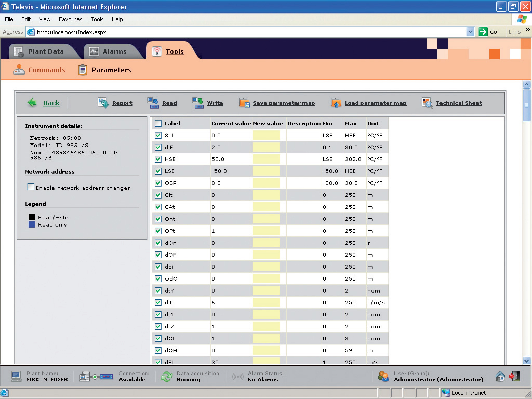The height and width of the screenshot is (399, 532).
Task: Click the Local intranet zone icon
Action: coord(446,393)
